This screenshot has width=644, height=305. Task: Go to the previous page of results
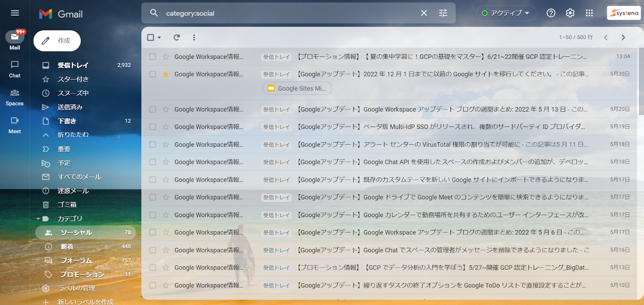click(x=606, y=37)
